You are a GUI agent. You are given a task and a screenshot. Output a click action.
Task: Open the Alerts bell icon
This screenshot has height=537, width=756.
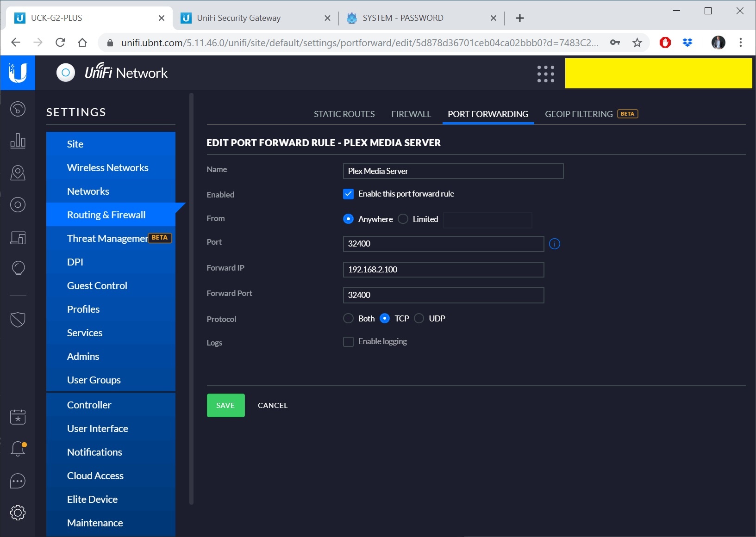pos(18,449)
